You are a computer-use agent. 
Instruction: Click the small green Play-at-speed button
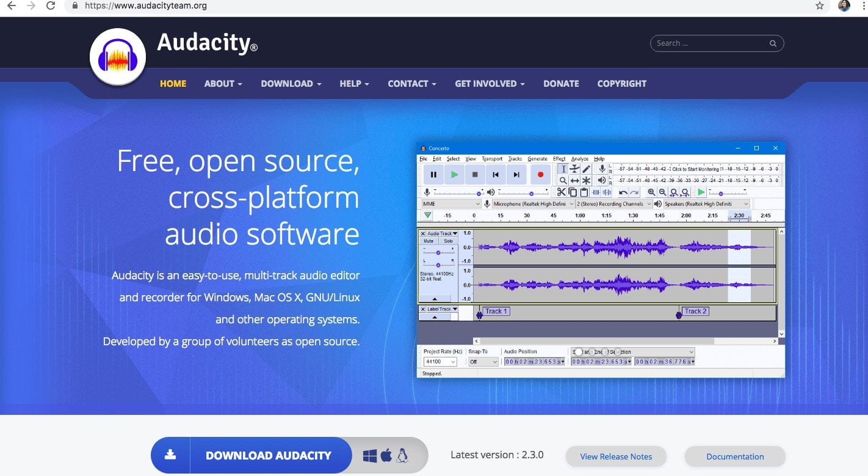point(701,192)
